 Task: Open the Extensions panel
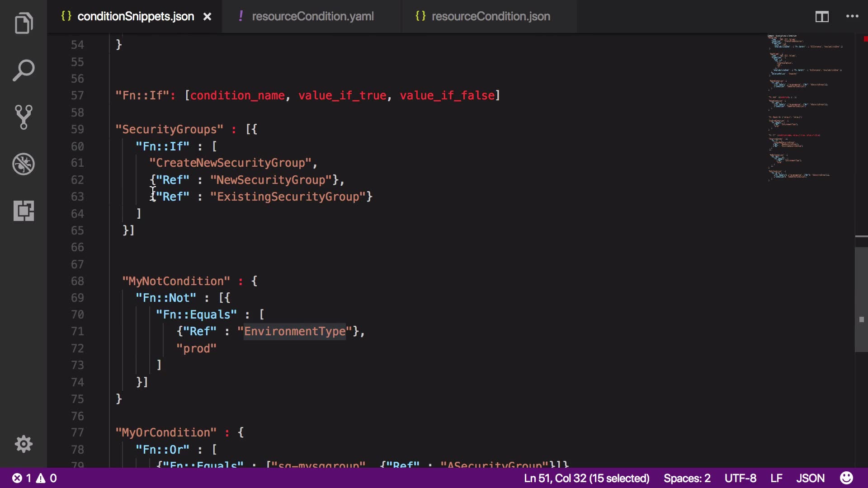pos(24,211)
